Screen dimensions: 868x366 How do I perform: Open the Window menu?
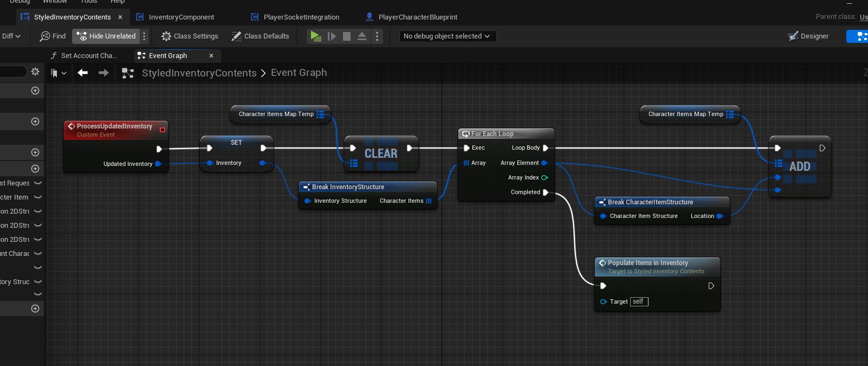coord(55,2)
